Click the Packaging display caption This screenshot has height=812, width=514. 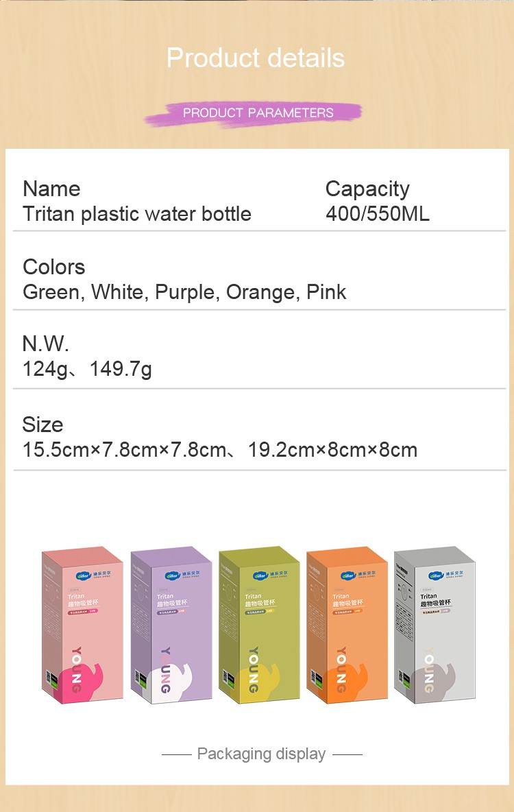pyautogui.click(x=261, y=754)
